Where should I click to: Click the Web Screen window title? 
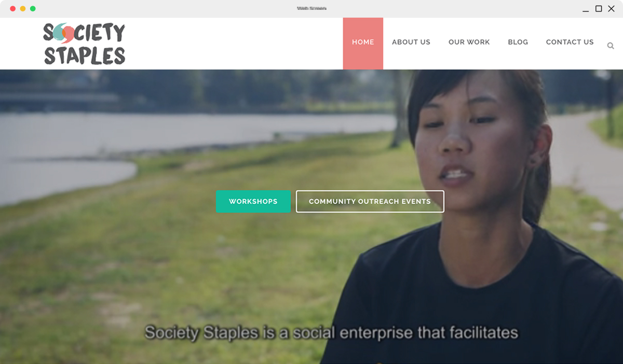[x=311, y=9]
